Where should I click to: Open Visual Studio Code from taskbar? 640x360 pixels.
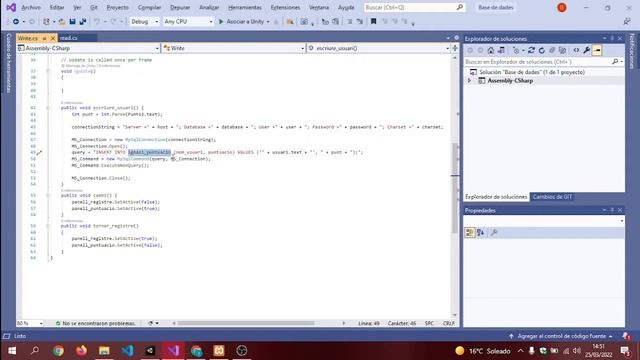pyautogui.click(x=127, y=351)
